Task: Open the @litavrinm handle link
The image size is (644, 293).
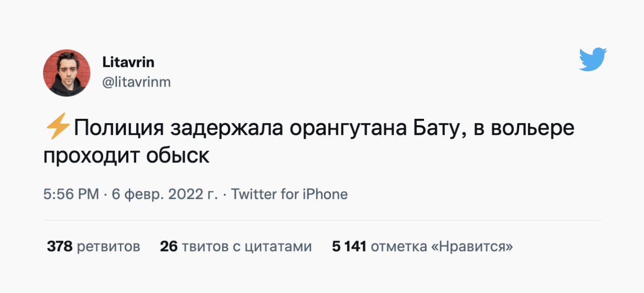Action: (x=136, y=82)
